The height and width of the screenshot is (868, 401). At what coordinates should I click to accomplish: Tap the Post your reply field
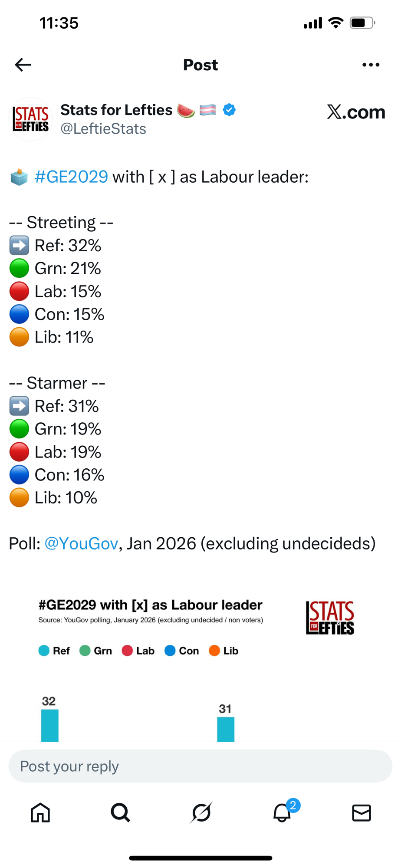pyautogui.click(x=200, y=766)
